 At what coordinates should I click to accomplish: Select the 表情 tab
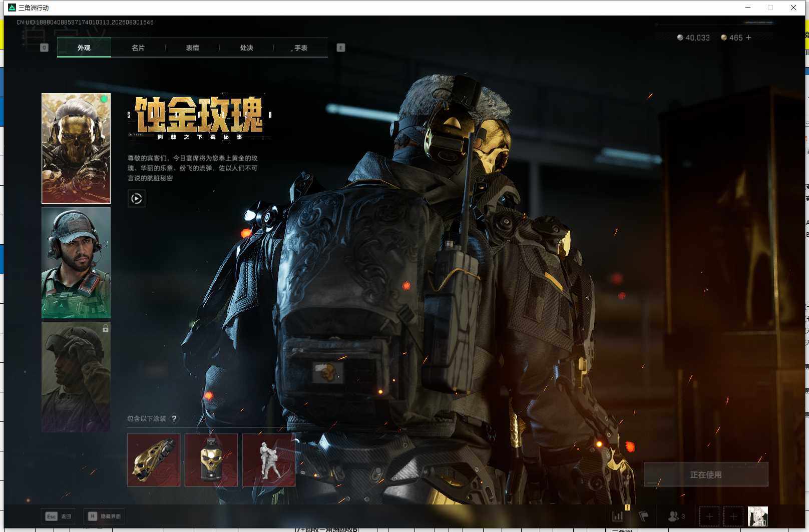click(192, 48)
